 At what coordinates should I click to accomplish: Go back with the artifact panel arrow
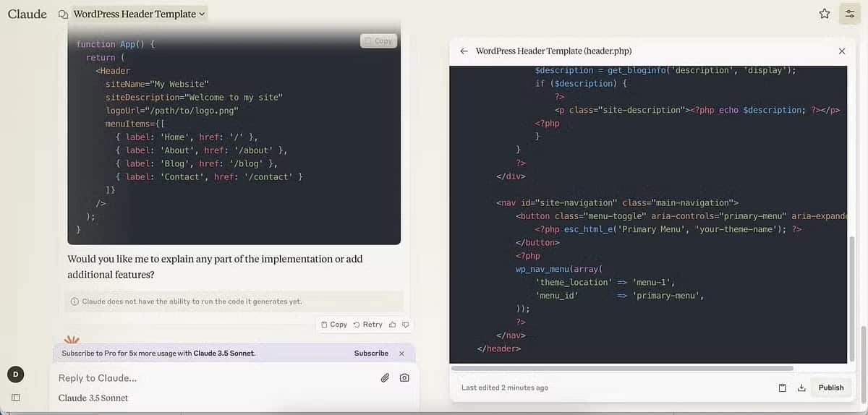click(464, 51)
